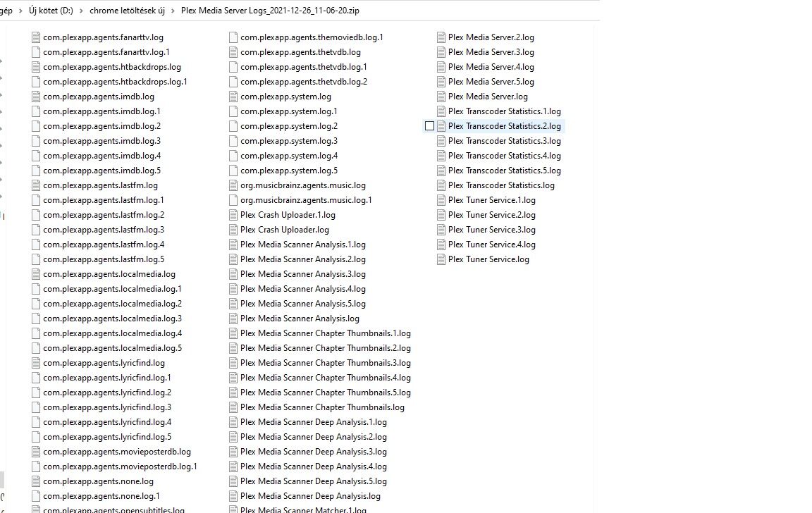Image resolution: width=812 pixels, height=513 pixels.
Task: Select com.plexapp.agents.imdb.log.5
Action: [x=102, y=171]
